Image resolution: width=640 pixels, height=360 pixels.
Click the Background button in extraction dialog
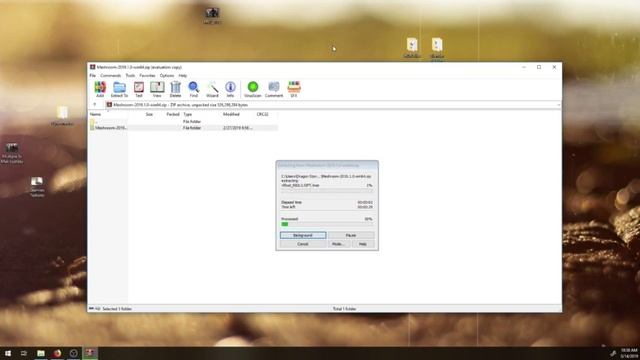[x=303, y=236]
